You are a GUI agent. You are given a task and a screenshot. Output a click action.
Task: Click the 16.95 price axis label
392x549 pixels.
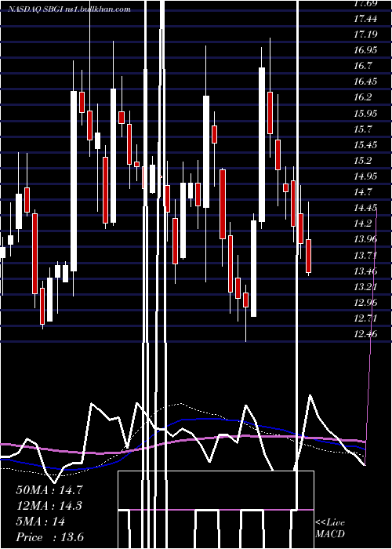[365, 50]
